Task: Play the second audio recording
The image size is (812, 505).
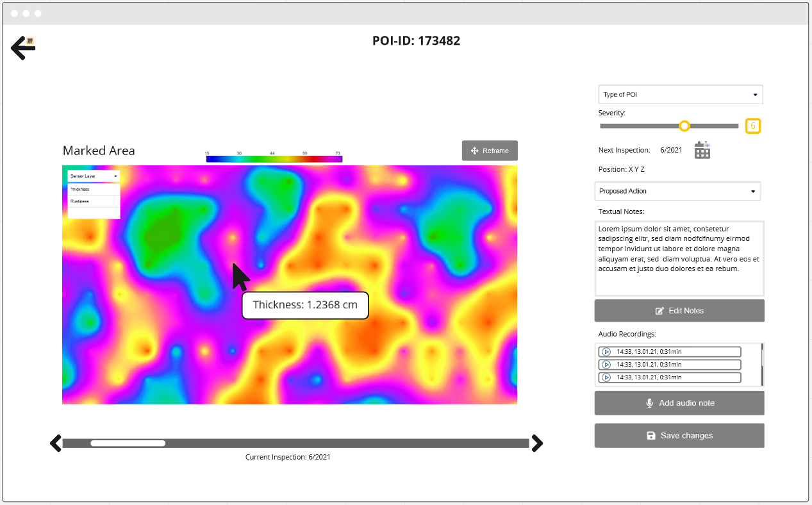Action: pyautogui.click(x=606, y=365)
